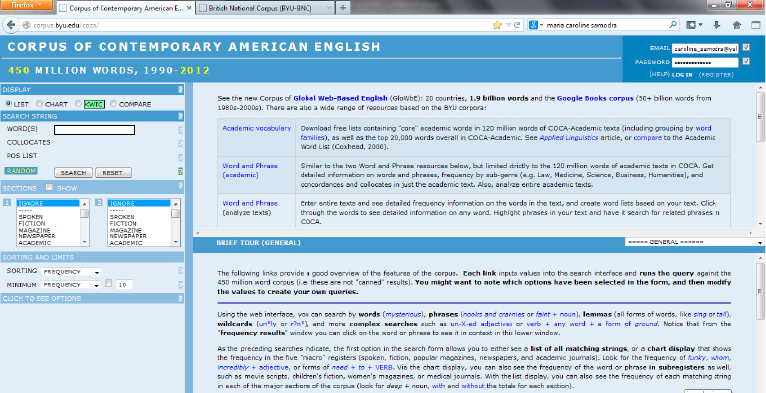This screenshot has height=393, width=766.
Task: Open new tab with plus button
Action: 343,8
